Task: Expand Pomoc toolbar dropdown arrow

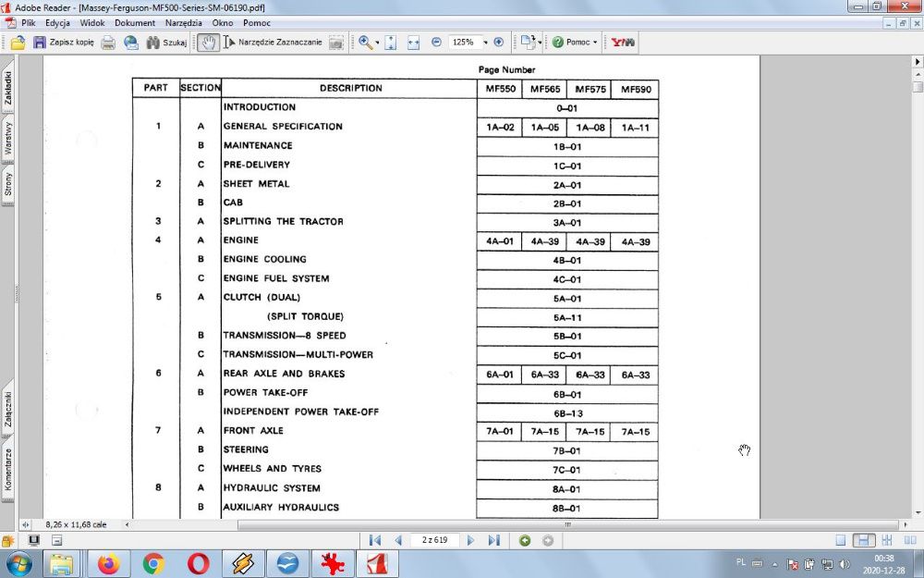Action: point(595,43)
